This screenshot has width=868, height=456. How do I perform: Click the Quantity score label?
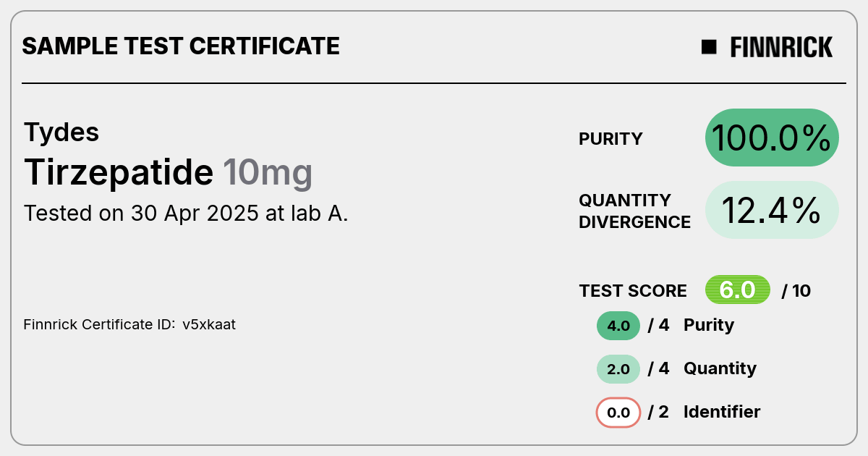(x=720, y=368)
